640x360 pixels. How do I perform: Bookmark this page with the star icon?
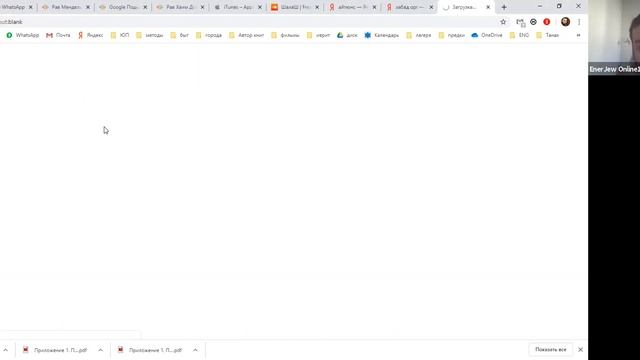pyautogui.click(x=503, y=22)
